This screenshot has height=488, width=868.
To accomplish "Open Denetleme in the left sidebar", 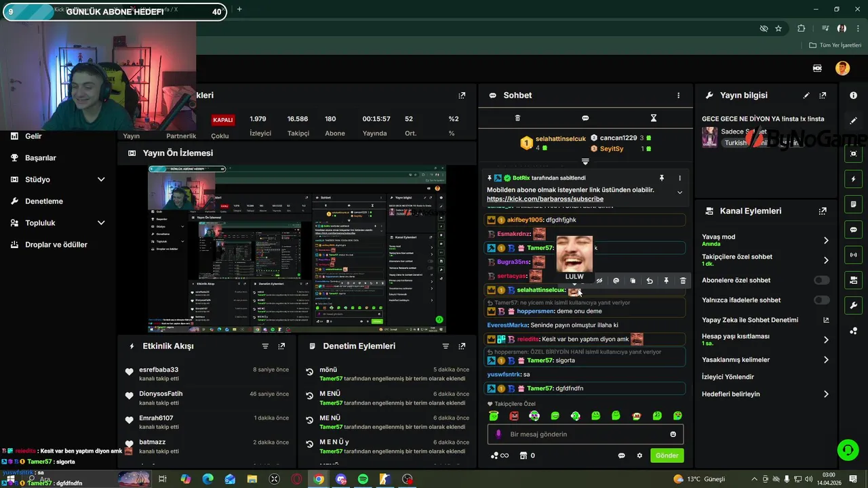I will [44, 201].
